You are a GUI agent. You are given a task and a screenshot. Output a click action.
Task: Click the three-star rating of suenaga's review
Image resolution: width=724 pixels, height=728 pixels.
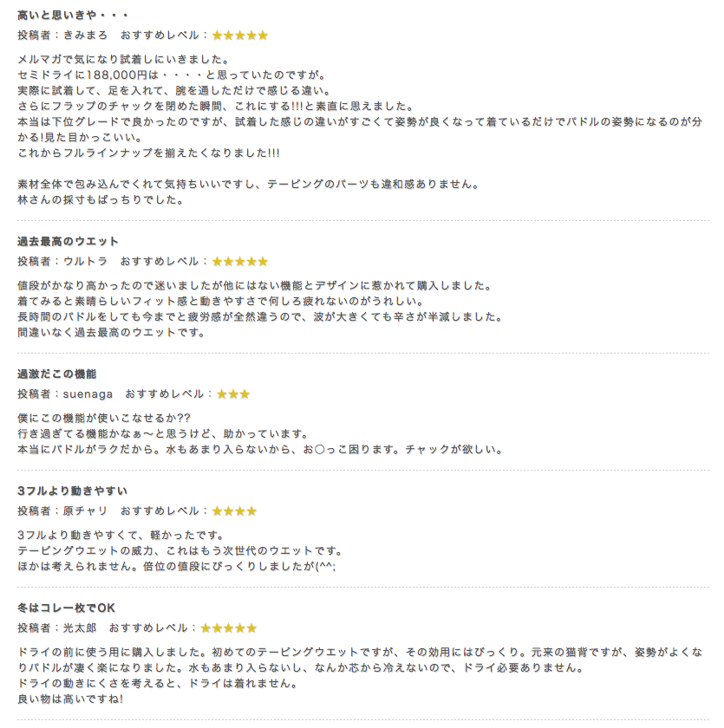point(233,394)
